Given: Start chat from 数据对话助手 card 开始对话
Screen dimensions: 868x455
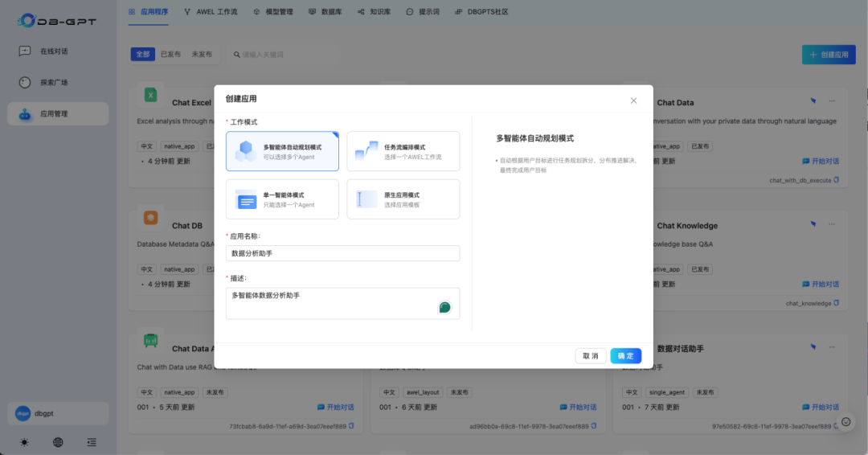Looking at the screenshot, I should 821,407.
